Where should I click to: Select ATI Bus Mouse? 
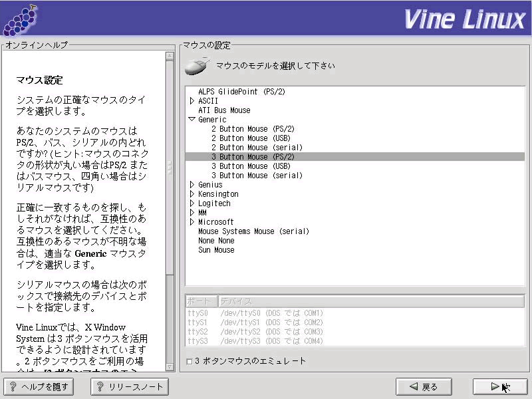coord(224,110)
